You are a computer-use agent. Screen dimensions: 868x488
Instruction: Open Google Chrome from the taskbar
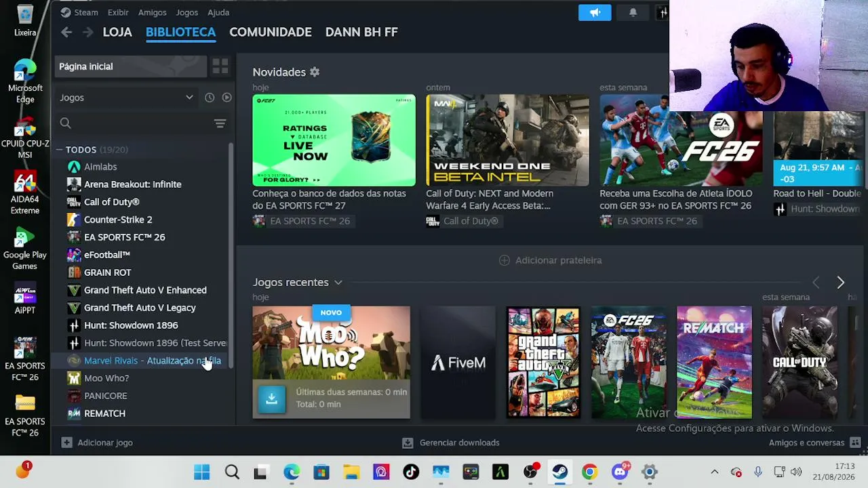coord(589,472)
